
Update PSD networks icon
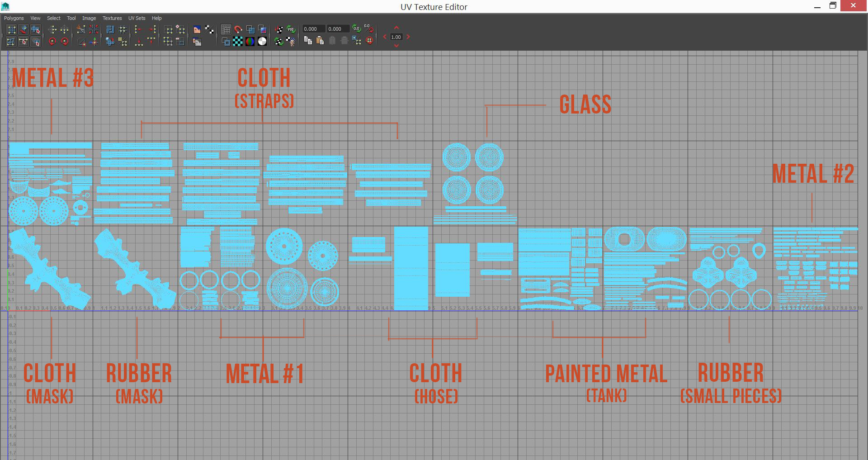point(290,29)
